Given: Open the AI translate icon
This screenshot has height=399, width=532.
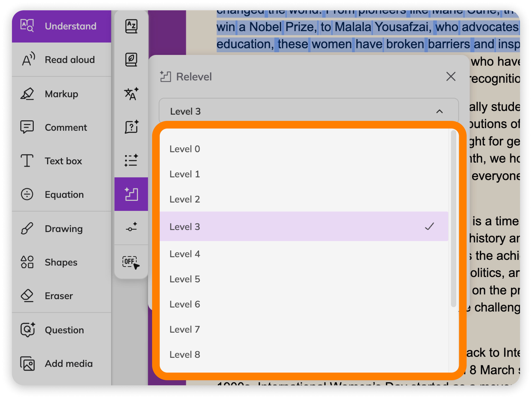Looking at the screenshot, I should (131, 94).
